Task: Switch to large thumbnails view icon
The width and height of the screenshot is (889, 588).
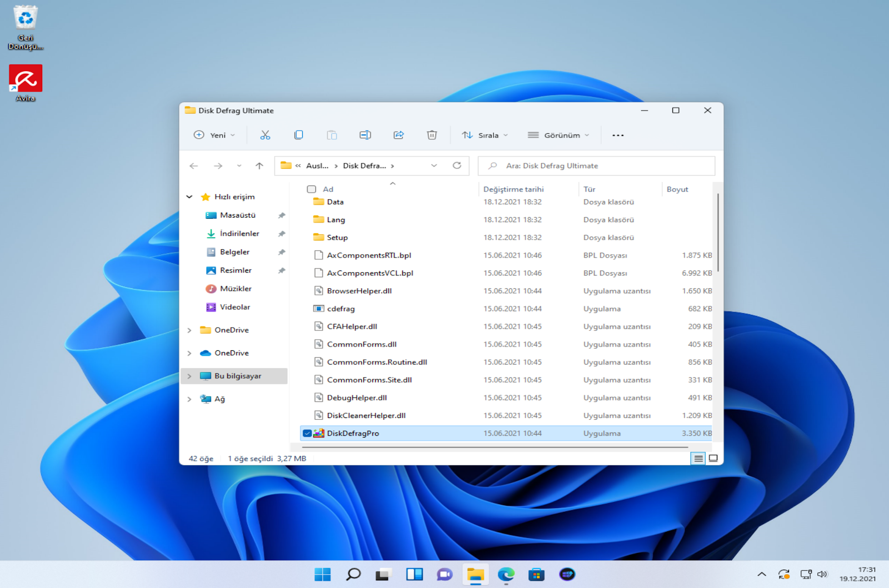Action: (713, 459)
